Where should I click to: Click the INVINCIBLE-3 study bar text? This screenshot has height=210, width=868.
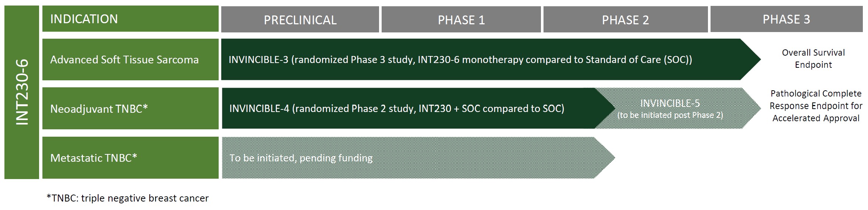460,60
